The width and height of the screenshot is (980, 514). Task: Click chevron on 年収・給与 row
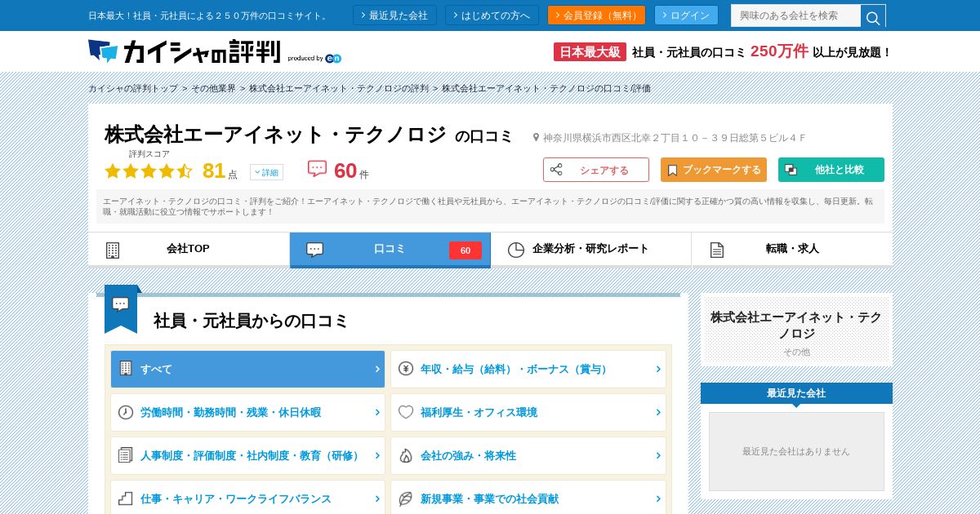coord(658,369)
